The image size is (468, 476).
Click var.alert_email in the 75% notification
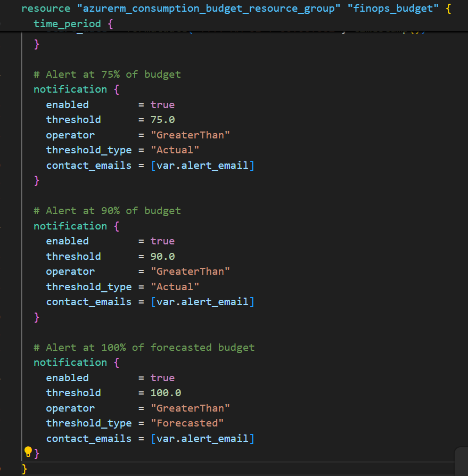click(202, 166)
